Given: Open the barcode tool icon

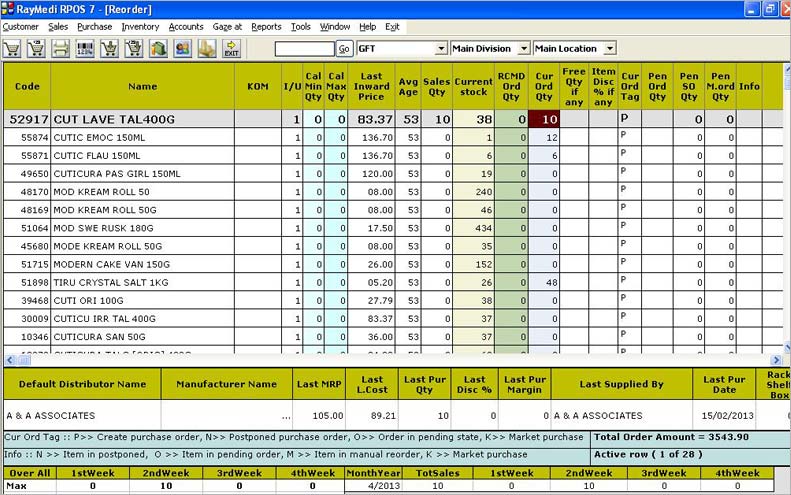Looking at the screenshot, I should coord(84,48).
